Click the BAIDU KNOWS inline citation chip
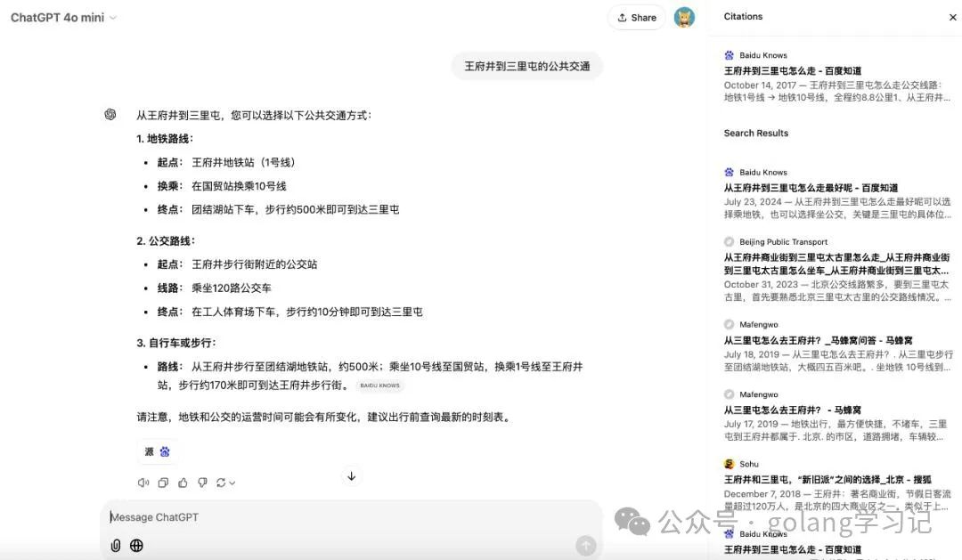The width and height of the screenshot is (962, 560). click(x=379, y=386)
